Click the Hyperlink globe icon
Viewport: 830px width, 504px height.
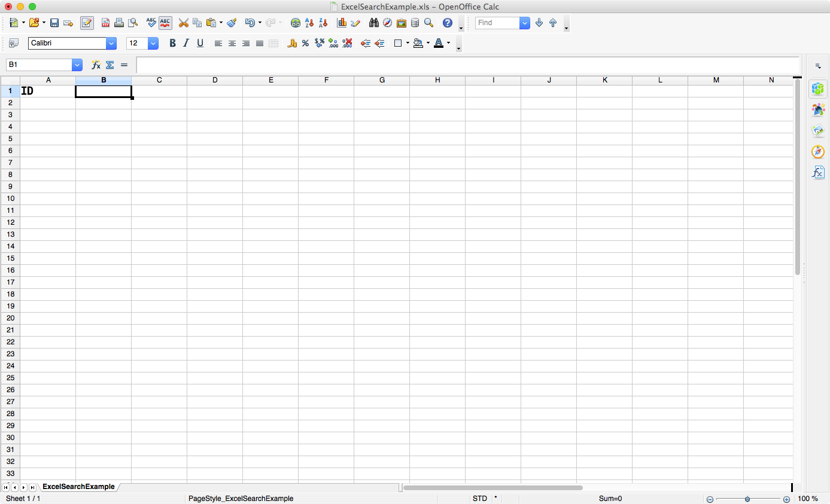(296, 23)
